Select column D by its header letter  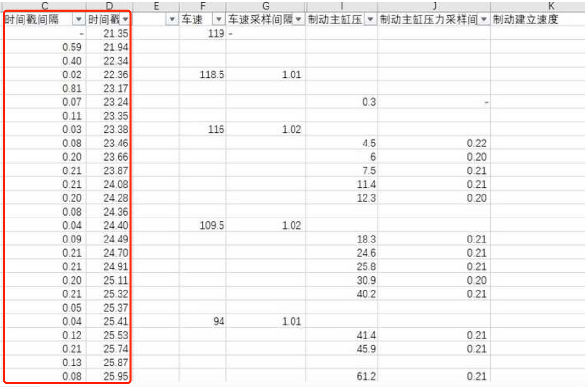[110, 6]
